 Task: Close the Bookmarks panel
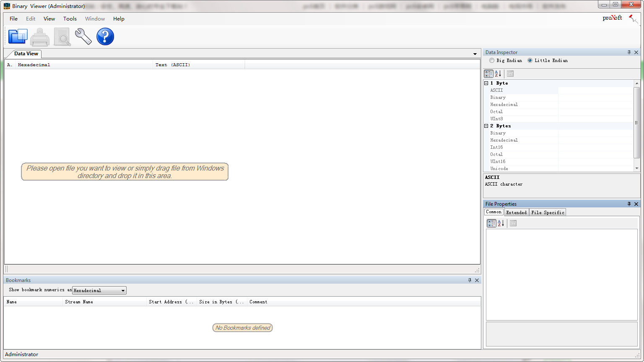tap(477, 280)
